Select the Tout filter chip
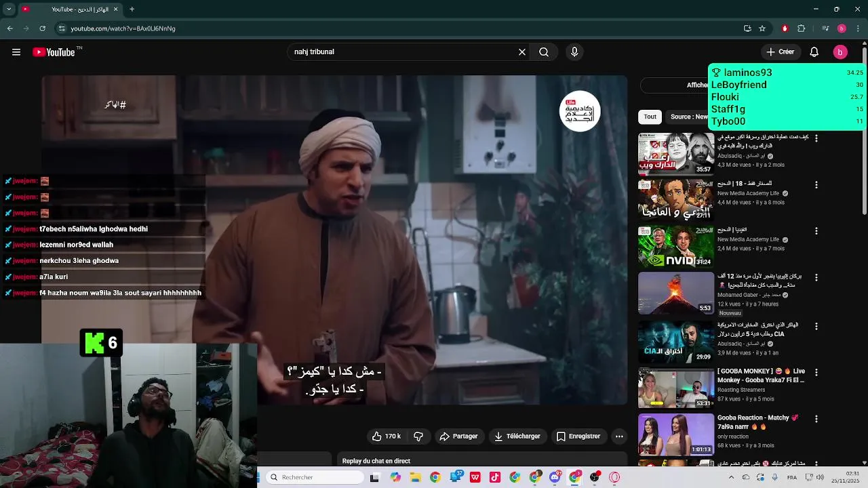Viewport: 868px width, 488px height. (x=650, y=117)
